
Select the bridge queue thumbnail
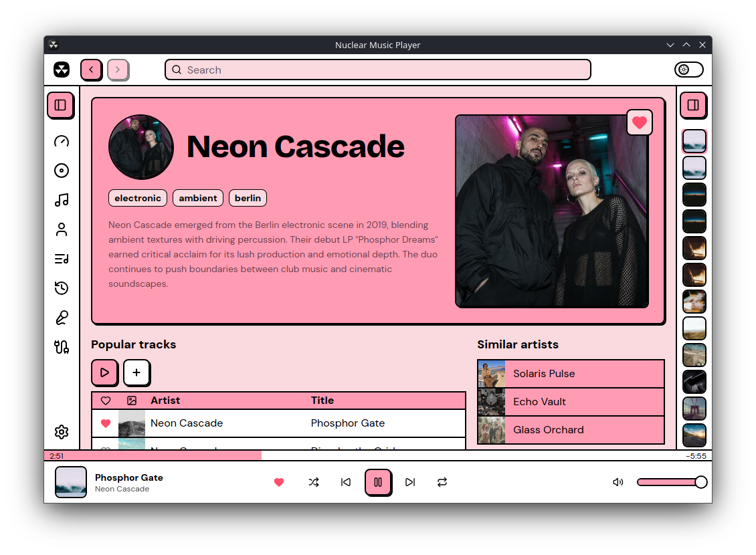[x=694, y=409]
